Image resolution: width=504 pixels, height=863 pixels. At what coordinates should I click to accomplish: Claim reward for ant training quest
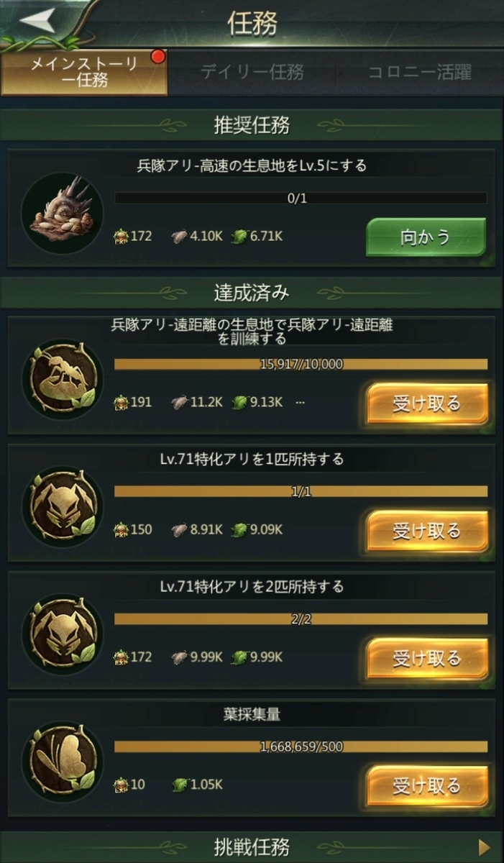click(x=427, y=403)
